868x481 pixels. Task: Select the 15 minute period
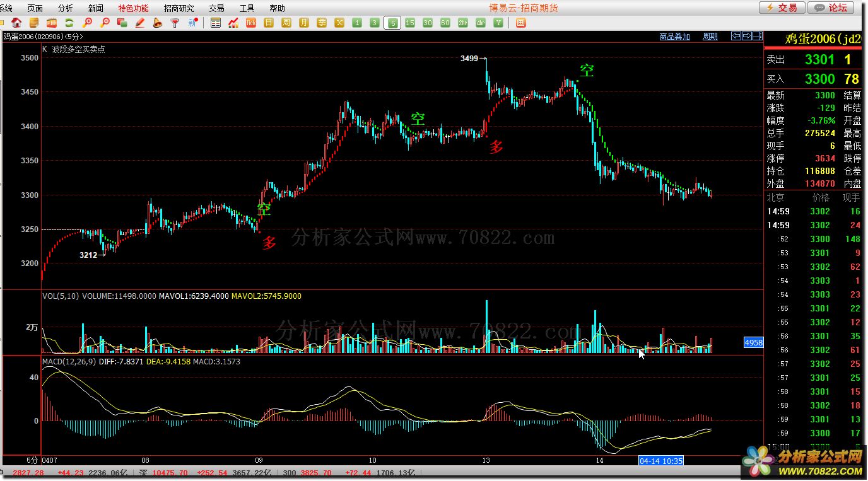410,23
